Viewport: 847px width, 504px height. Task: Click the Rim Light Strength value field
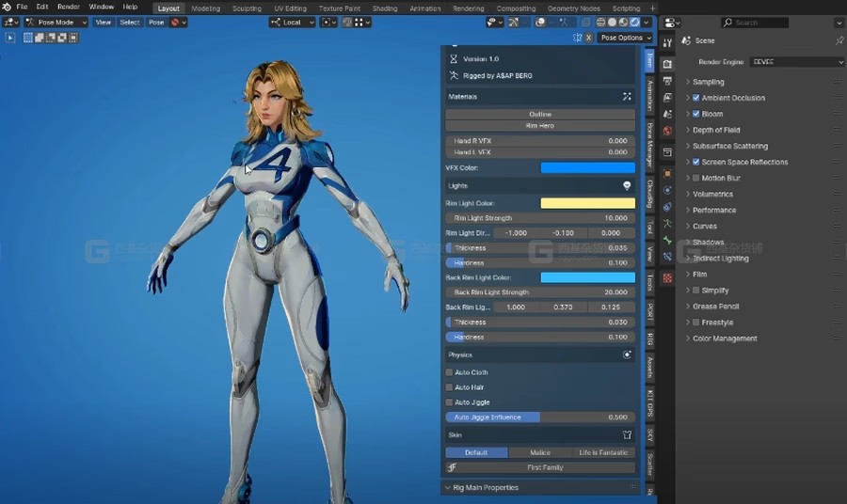tap(540, 218)
